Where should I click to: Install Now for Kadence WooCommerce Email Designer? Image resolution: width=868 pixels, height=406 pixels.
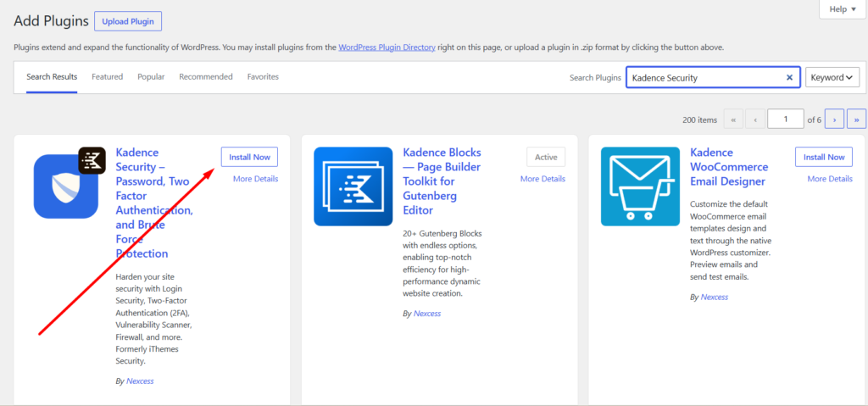pos(824,158)
